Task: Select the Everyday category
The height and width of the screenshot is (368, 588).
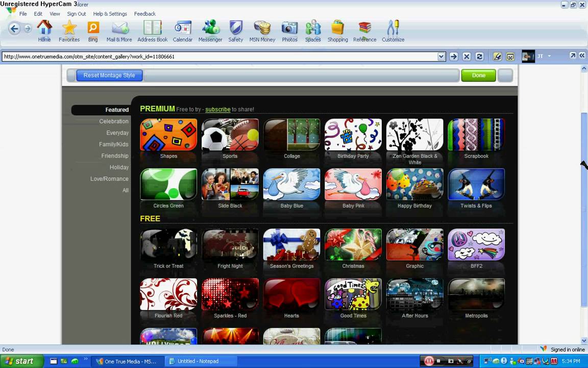Action: click(117, 133)
